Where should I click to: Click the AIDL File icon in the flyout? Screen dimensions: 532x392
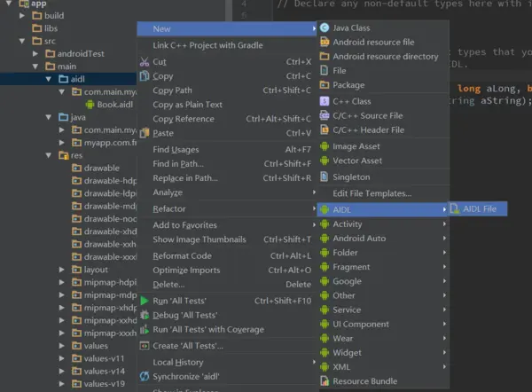coord(455,208)
